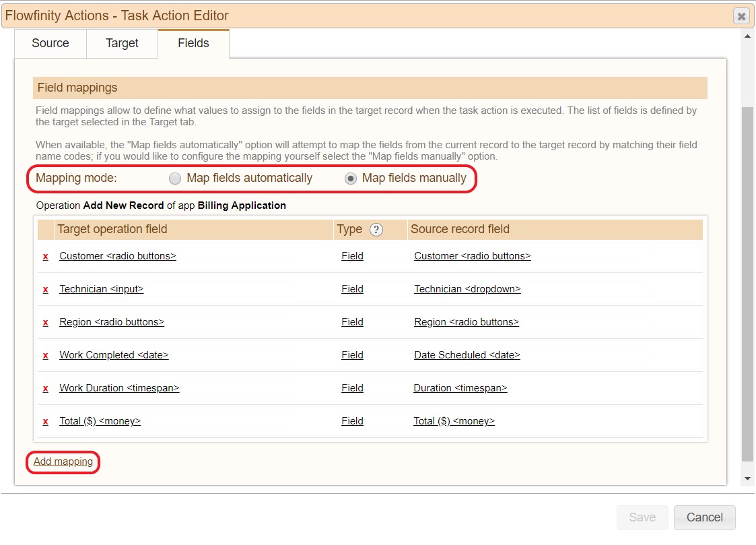Remove the Customer field mapping row
This screenshot has width=756, height=545.
[x=46, y=257]
